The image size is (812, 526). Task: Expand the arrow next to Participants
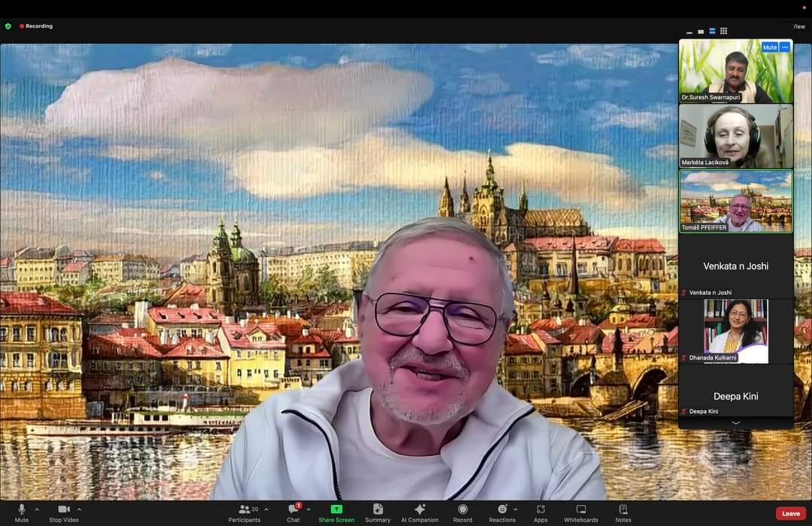(266, 509)
